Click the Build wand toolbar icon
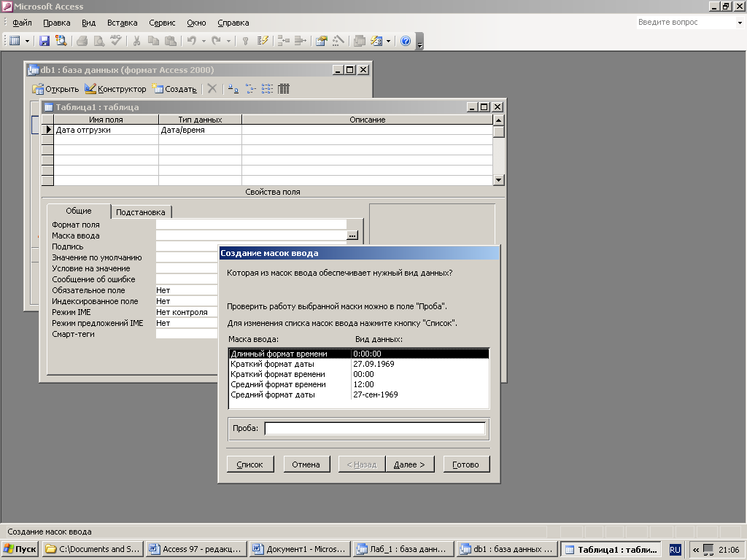The height and width of the screenshot is (560, 747). click(338, 41)
